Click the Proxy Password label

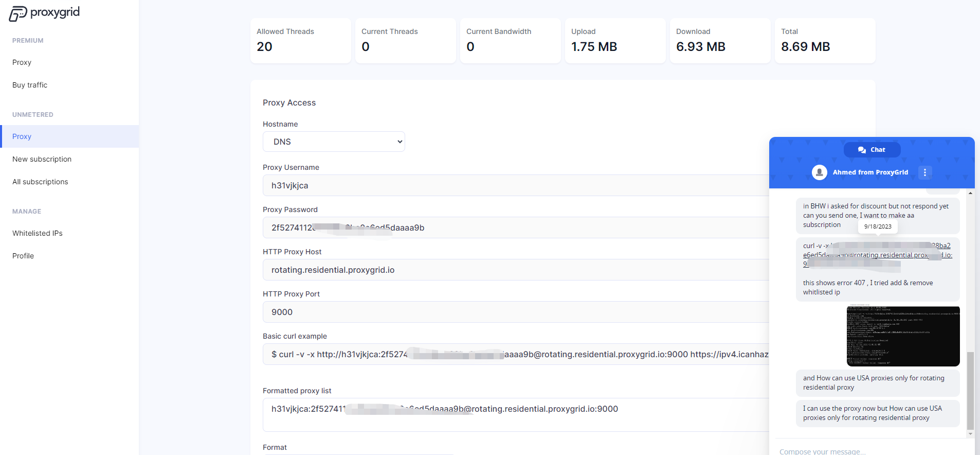pos(290,209)
